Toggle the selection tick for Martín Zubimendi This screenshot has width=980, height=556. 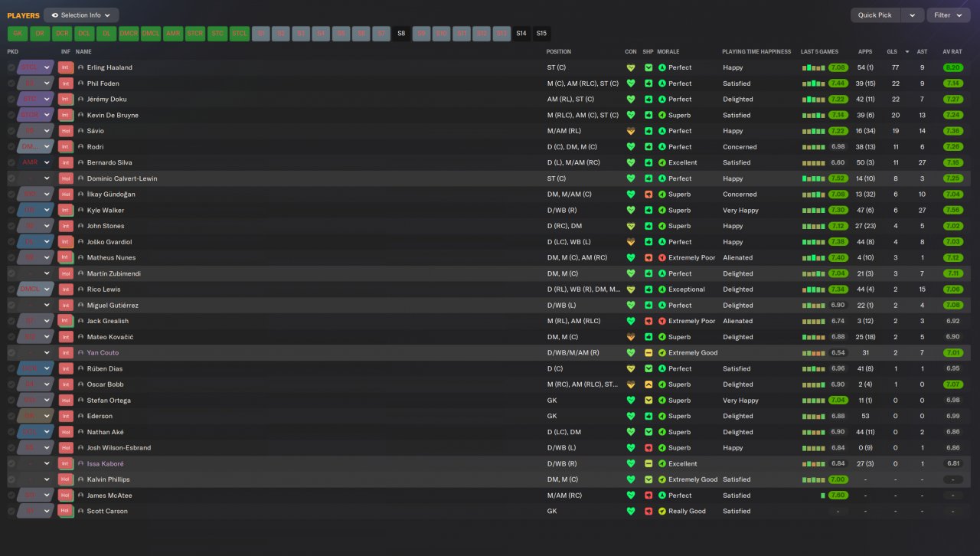coord(11,273)
